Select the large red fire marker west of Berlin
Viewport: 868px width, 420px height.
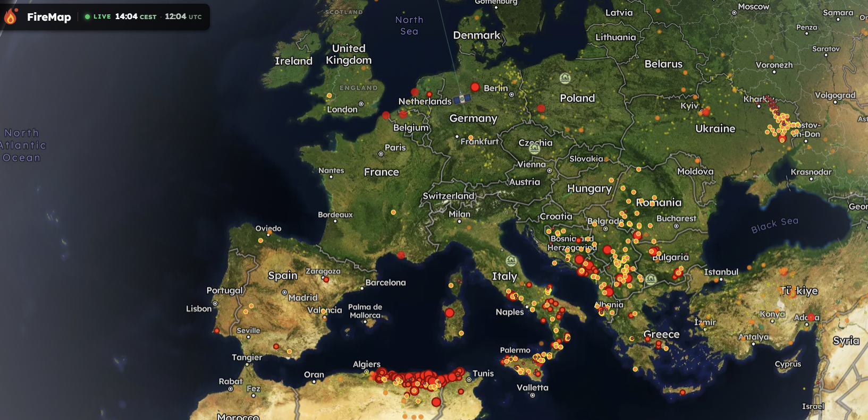(475, 87)
